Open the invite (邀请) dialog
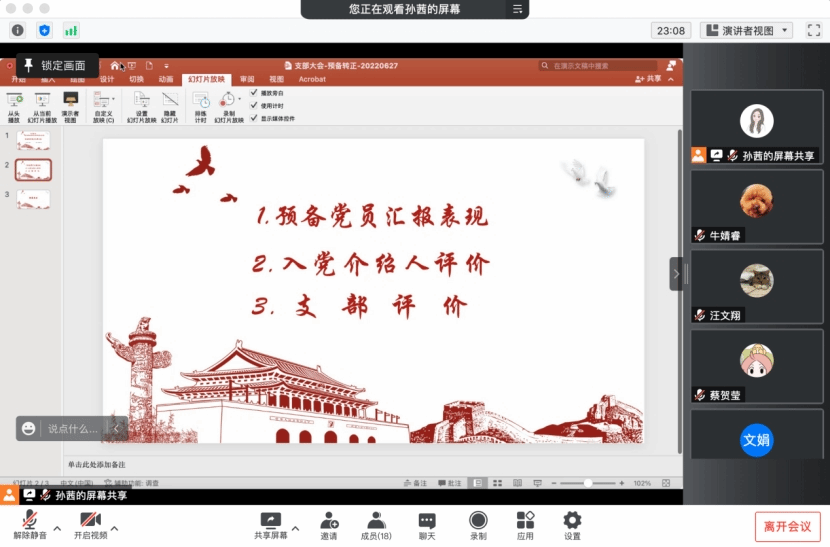The height and width of the screenshot is (547, 830). (x=329, y=524)
